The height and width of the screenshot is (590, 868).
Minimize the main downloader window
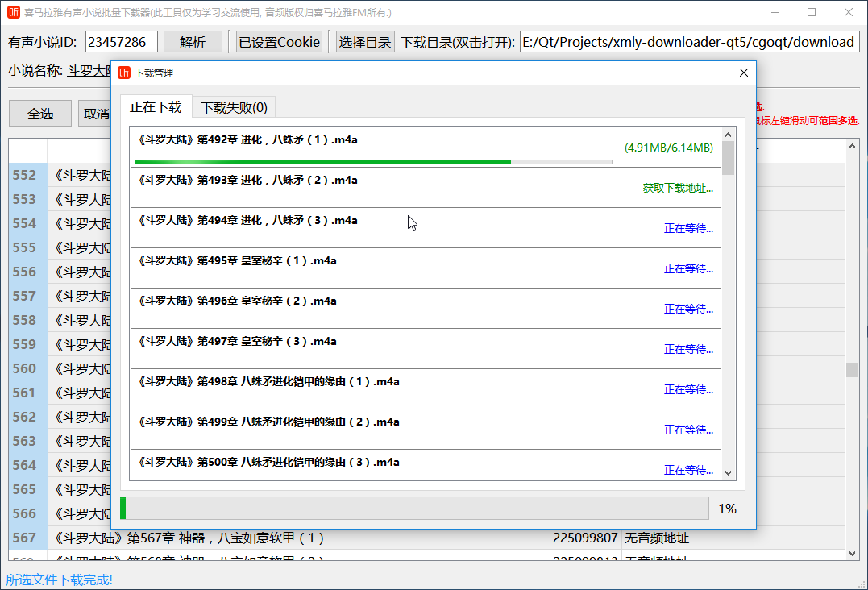point(775,12)
